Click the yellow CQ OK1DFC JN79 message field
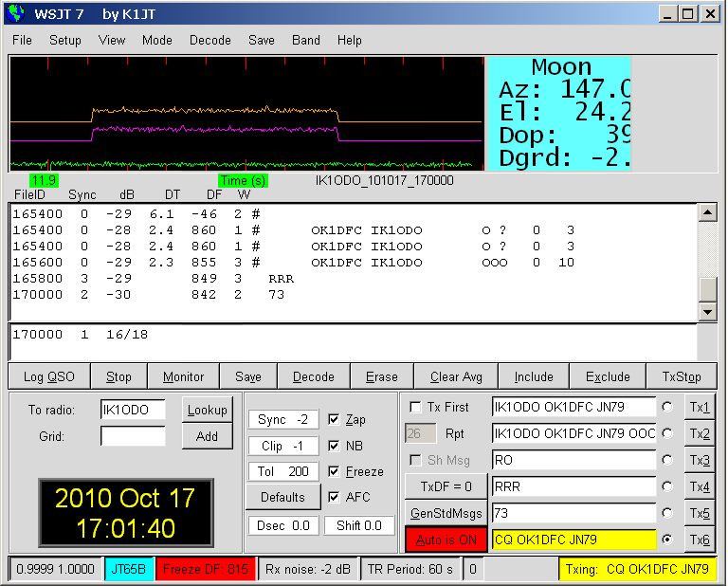The image size is (728, 586). click(x=573, y=540)
